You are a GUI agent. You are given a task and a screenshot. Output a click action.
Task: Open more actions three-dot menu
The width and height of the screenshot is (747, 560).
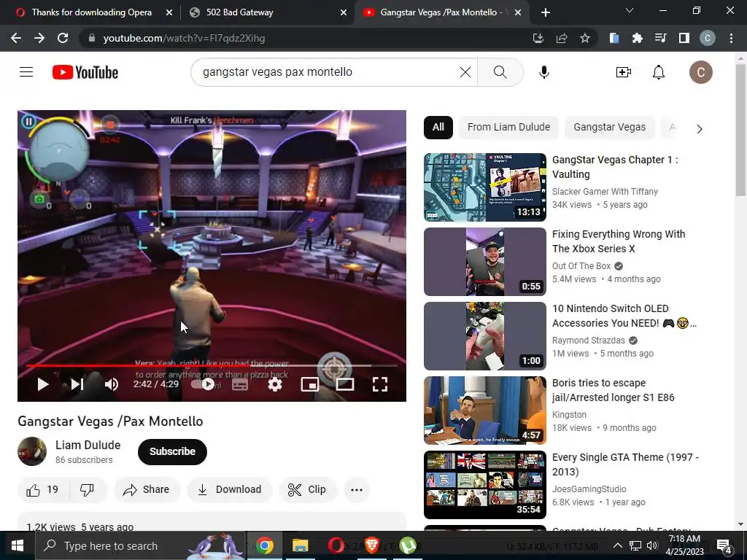click(357, 489)
